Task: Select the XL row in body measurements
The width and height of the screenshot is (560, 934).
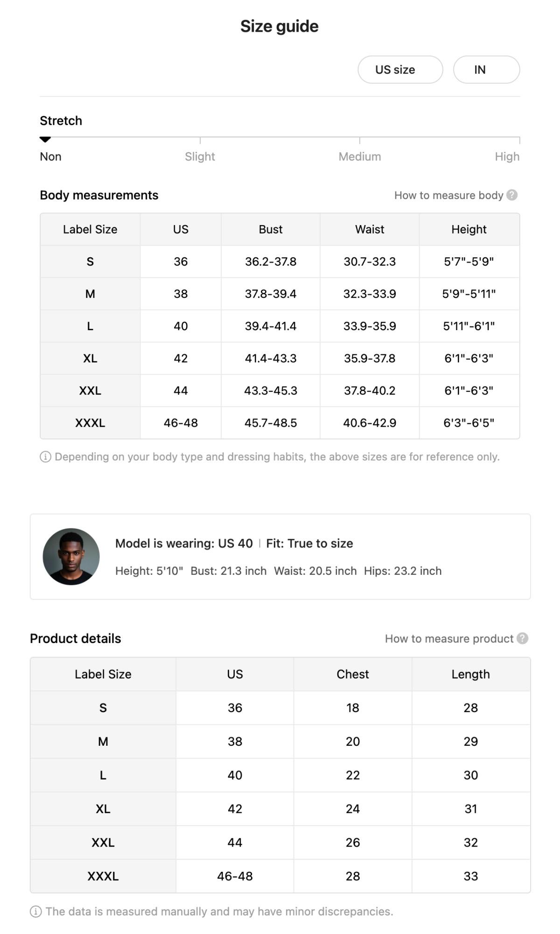Action: (x=90, y=358)
